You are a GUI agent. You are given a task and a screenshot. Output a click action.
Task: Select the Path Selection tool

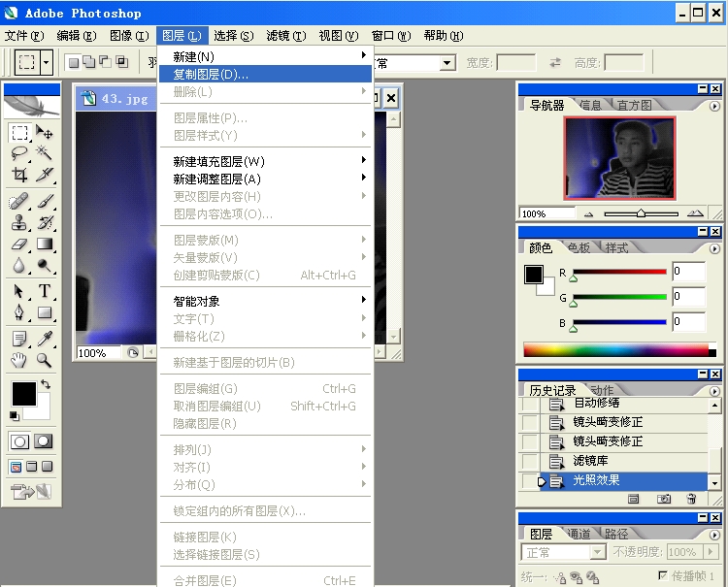[x=19, y=291]
